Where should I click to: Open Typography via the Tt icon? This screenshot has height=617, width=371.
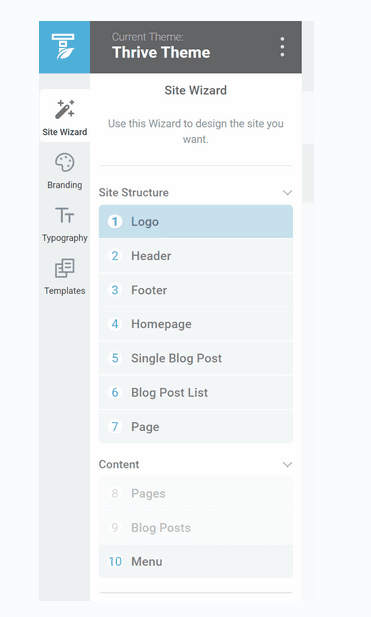tap(65, 215)
